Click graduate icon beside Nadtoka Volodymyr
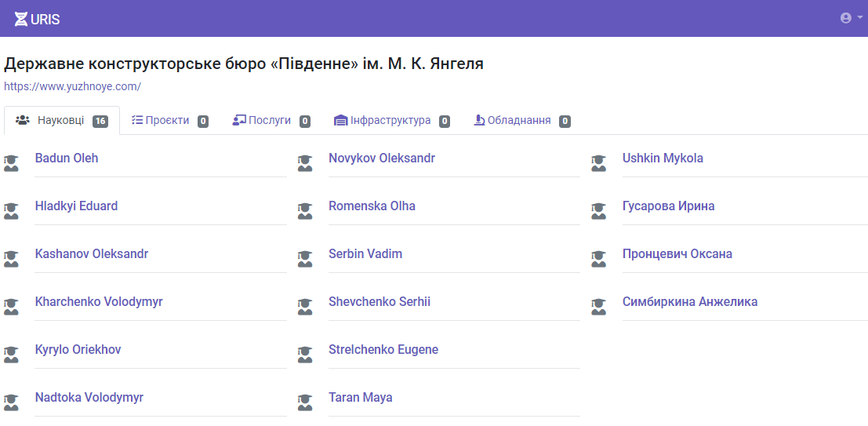Image resolution: width=868 pixels, height=426 pixels. [11, 402]
